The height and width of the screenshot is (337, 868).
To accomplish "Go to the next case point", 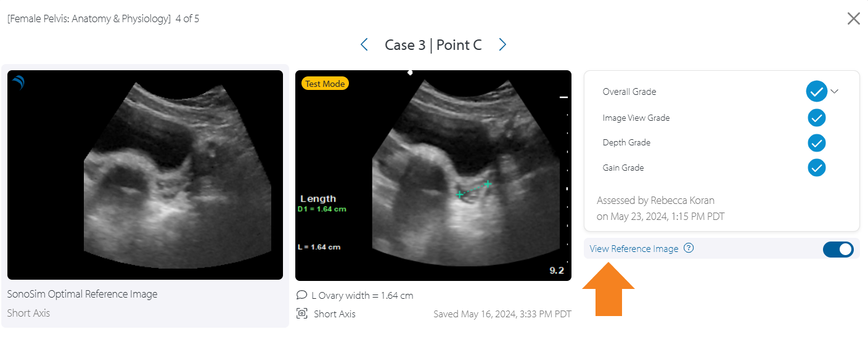I will (502, 45).
